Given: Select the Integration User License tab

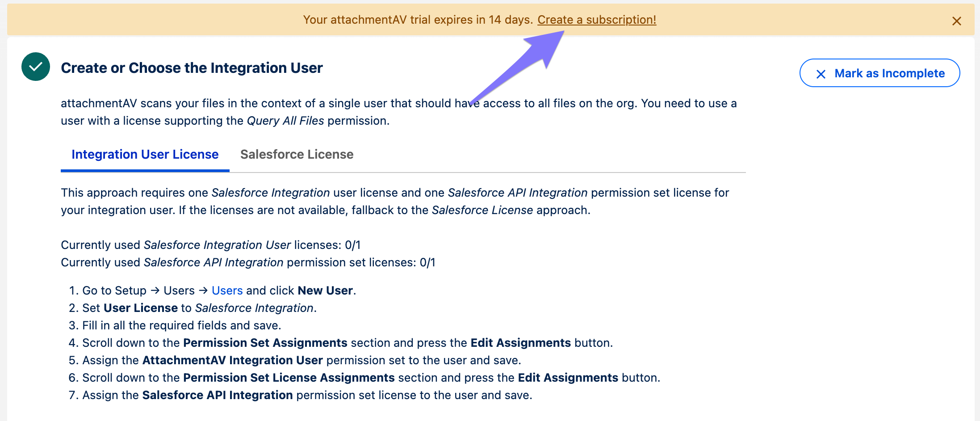Looking at the screenshot, I should click(145, 154).
